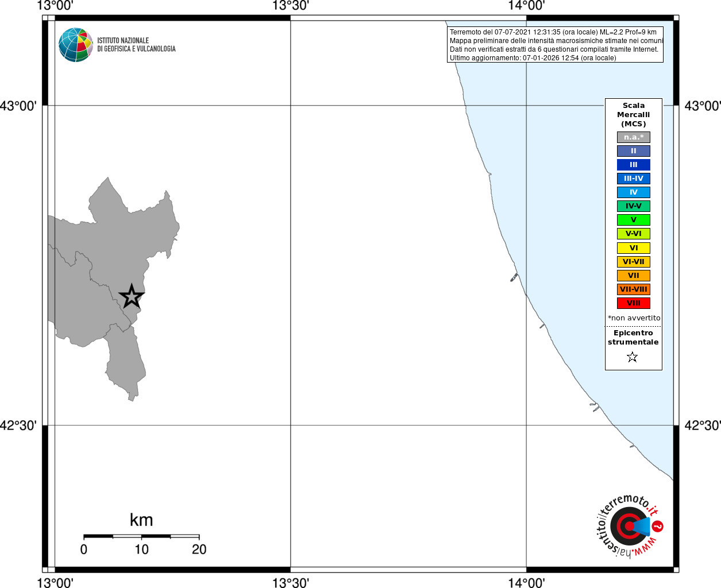Select the III intensity legend swatch
The width and height of the screenshot is (721, 588).
(634, 165)
